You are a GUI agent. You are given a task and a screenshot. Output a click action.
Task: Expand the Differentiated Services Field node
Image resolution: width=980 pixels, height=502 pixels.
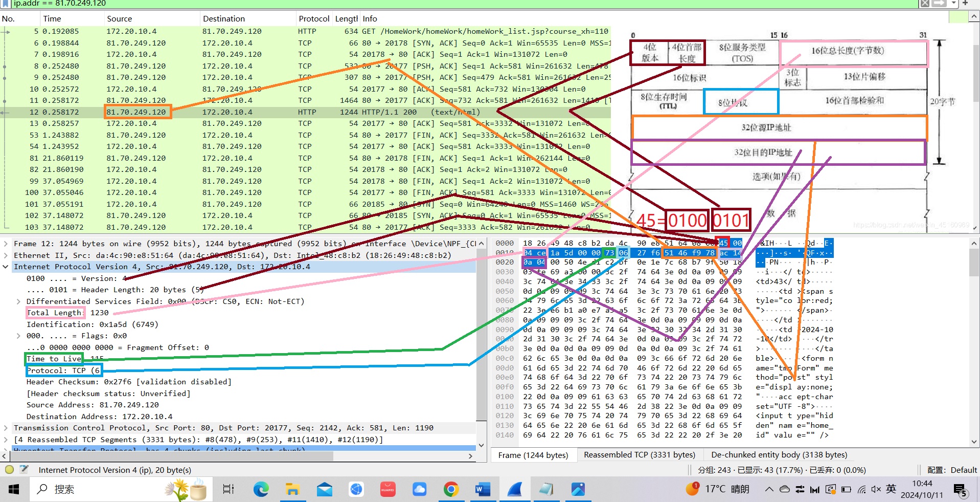point(18,301)
